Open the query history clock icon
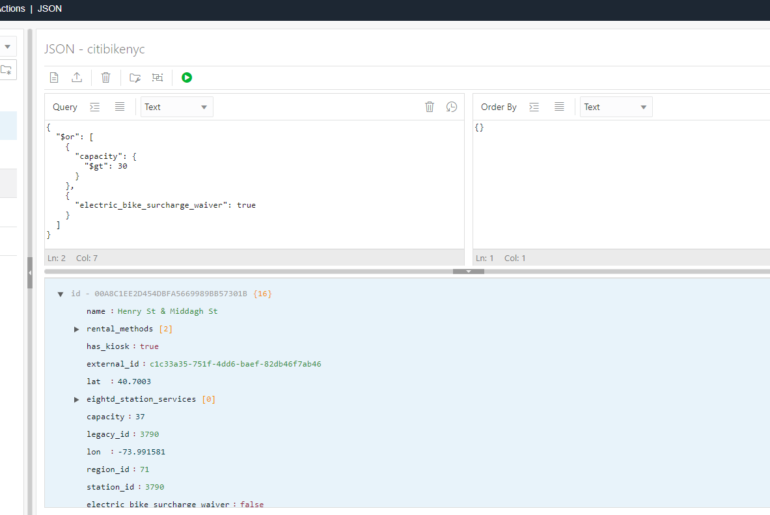This screenshot has height=515, width=770. coord(452,107)
